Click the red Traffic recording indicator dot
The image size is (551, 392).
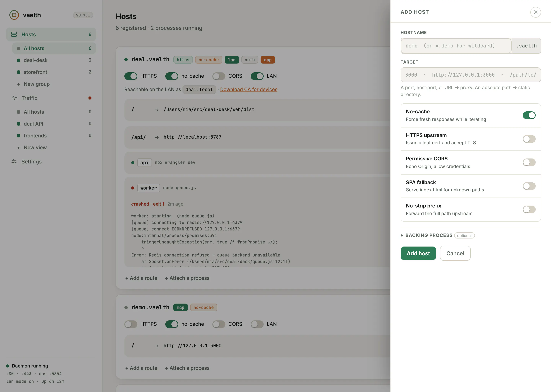pos(90,98)
